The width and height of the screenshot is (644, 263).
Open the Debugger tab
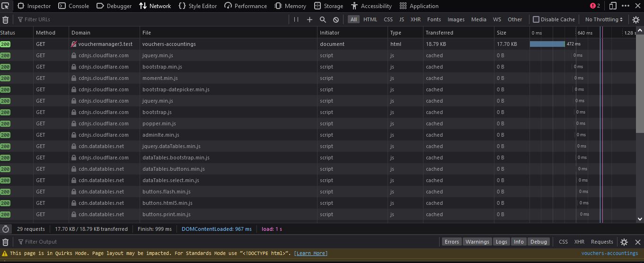(x=114, y=6)
